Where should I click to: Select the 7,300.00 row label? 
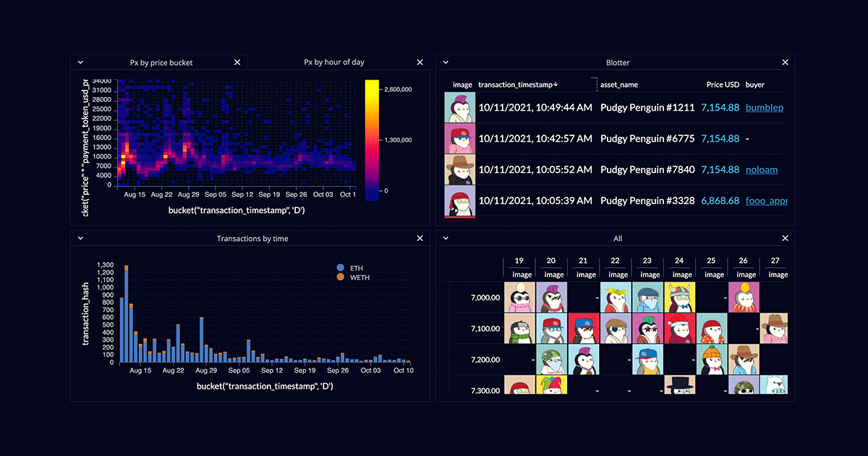[x=485, y=390]
